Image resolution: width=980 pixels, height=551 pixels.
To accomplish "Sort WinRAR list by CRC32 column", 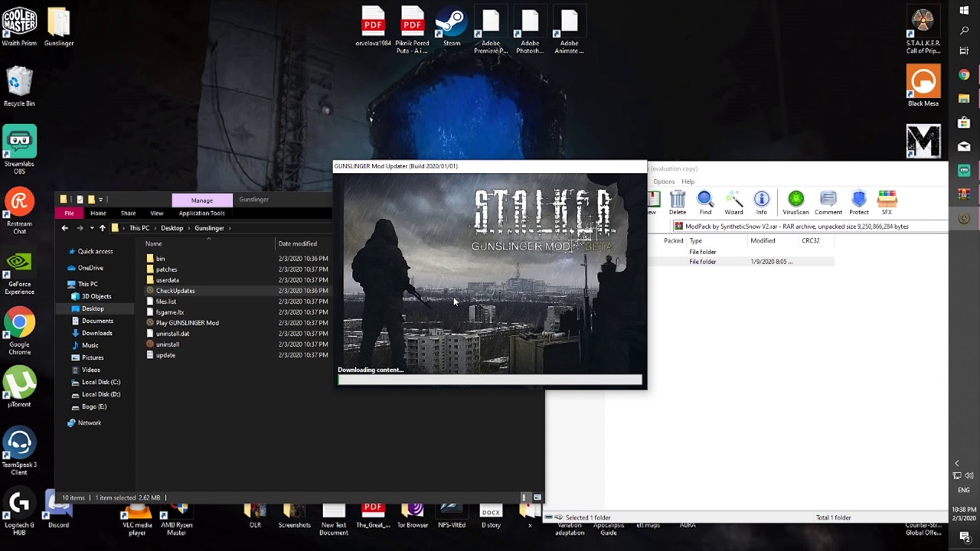I will [810, 240].
